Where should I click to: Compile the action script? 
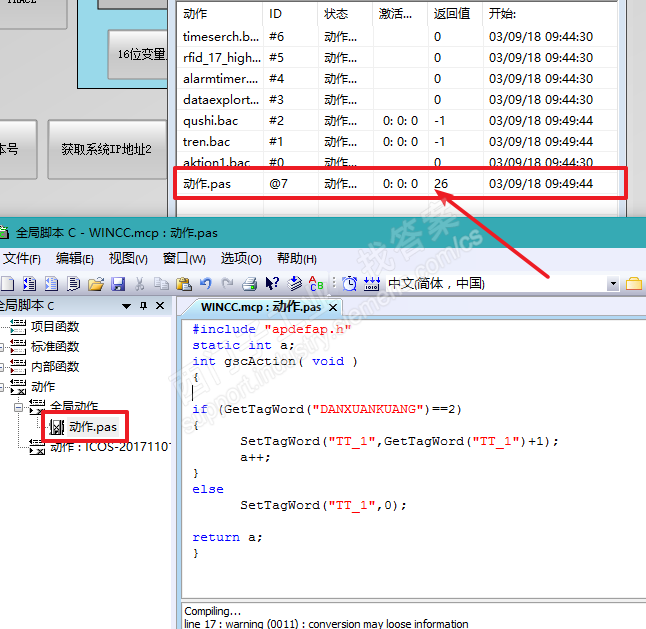click(295, 284)
